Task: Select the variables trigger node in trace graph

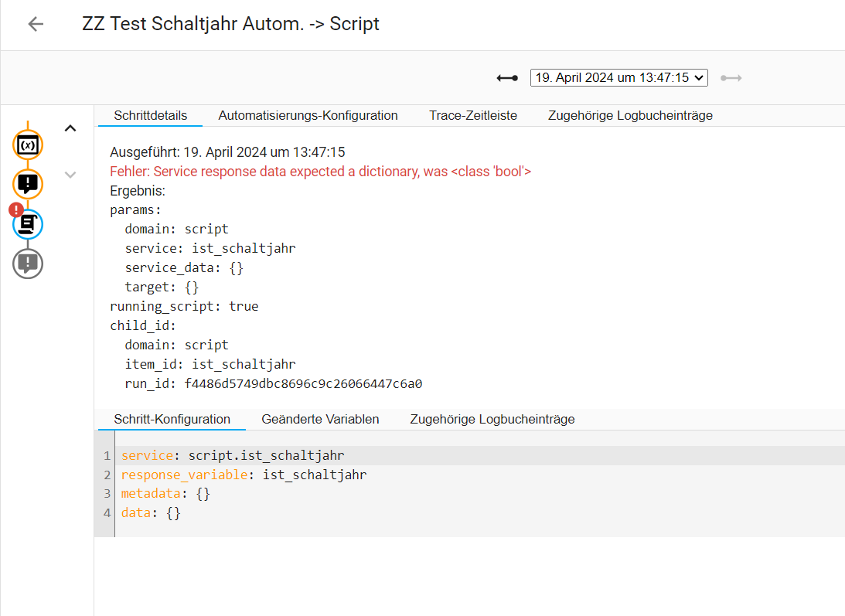Action: (28, 145)
